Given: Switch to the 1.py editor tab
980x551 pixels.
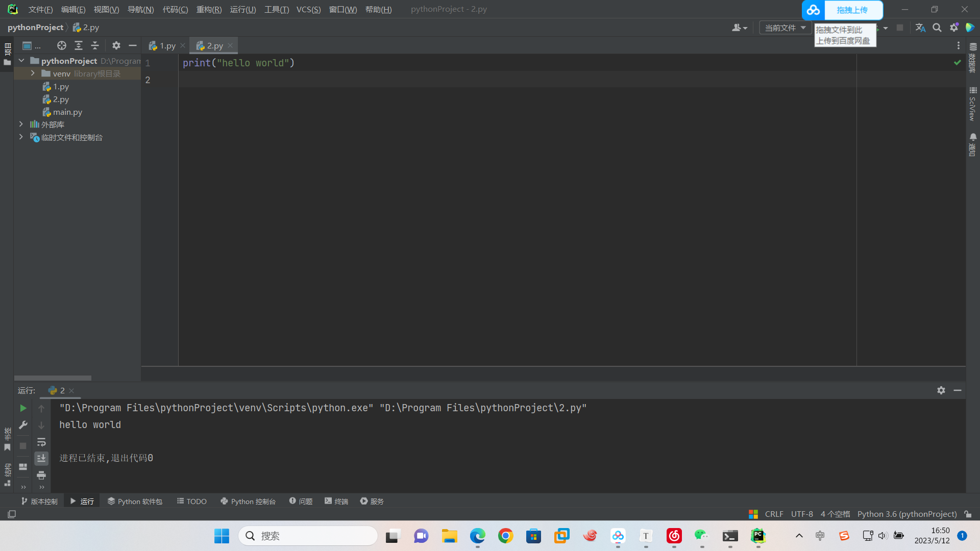Looking at the screenshot, I should (167, 46).
